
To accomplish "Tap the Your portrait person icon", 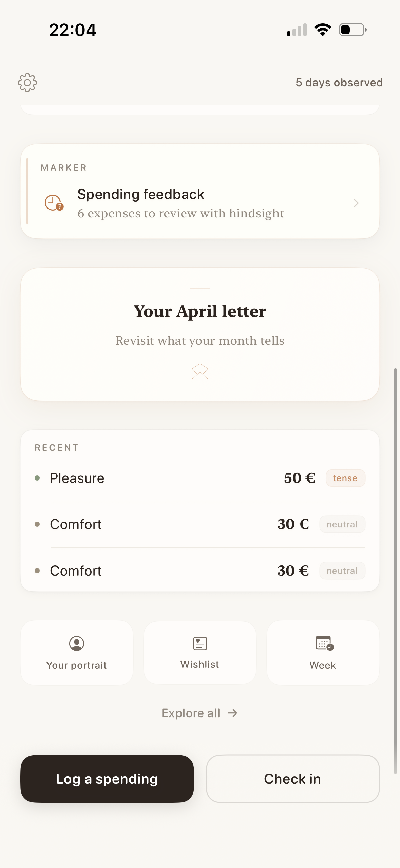I will pos(77,643).
